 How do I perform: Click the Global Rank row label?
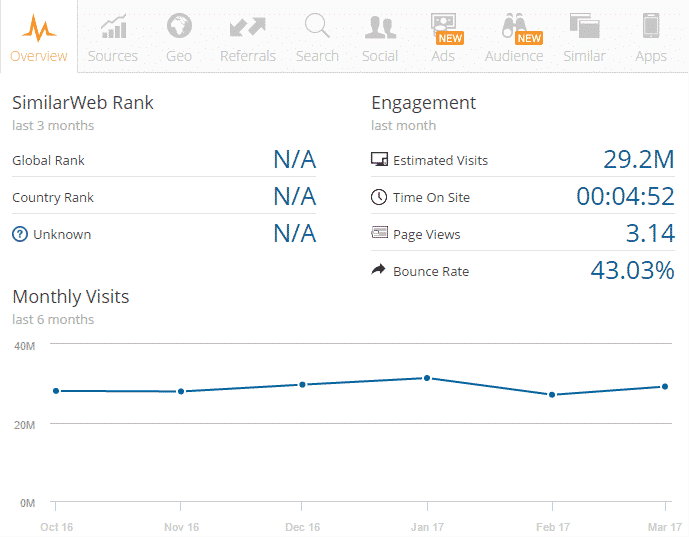48,160
